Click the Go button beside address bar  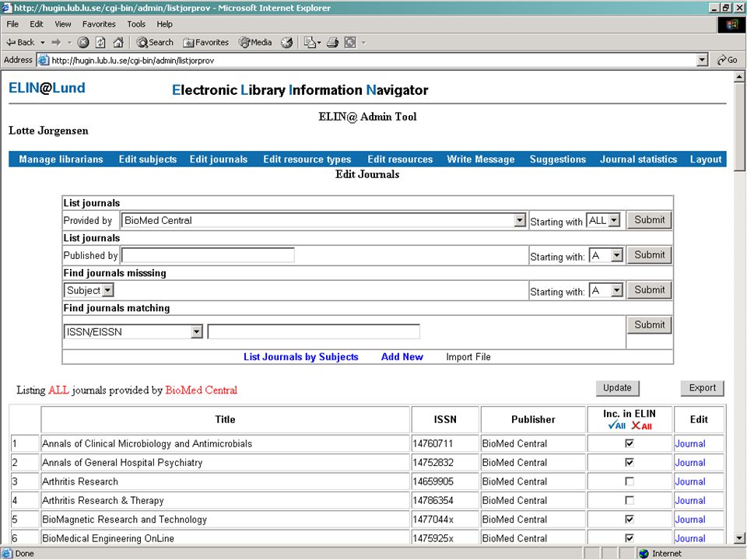[x=727, y=60]
